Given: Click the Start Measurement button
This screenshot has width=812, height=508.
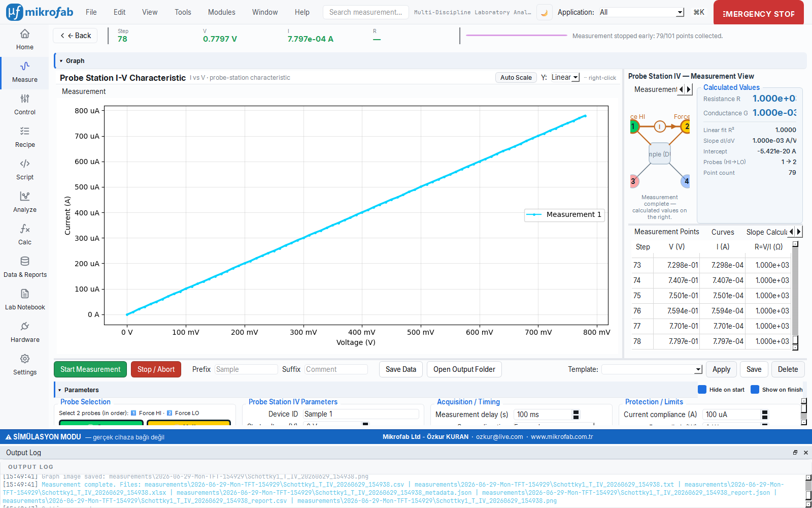Looking at the screenshot, I should click(90, 369).
